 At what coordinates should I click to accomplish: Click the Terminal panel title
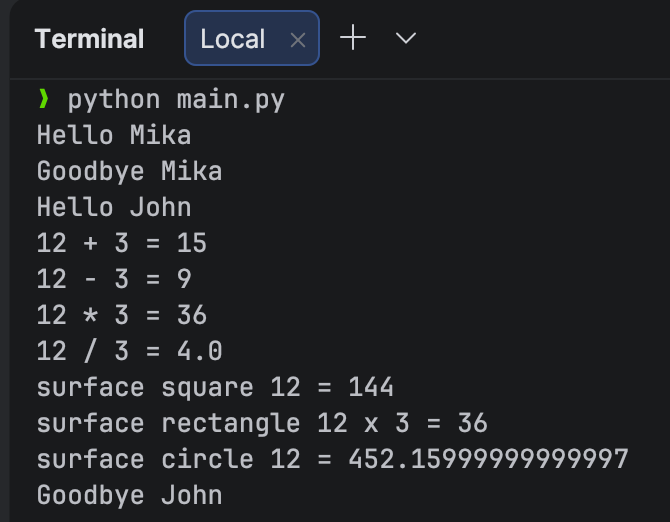pos(89,39)
